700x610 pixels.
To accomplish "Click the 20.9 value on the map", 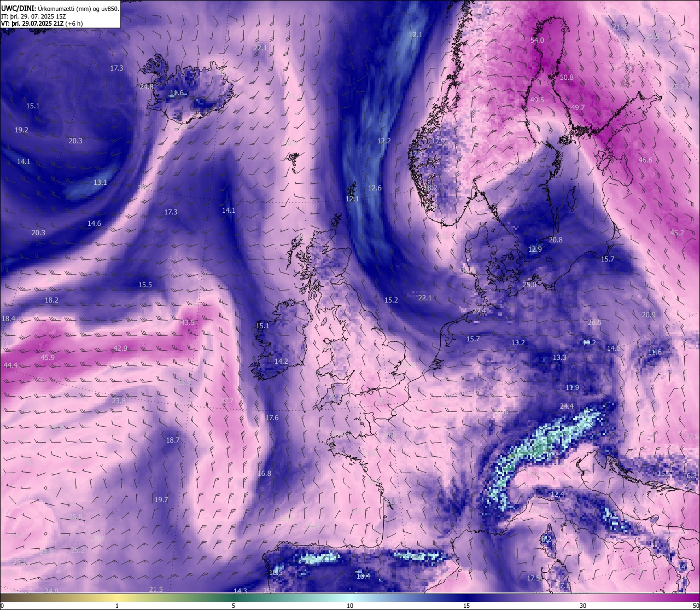I will [x=649, y=315].
